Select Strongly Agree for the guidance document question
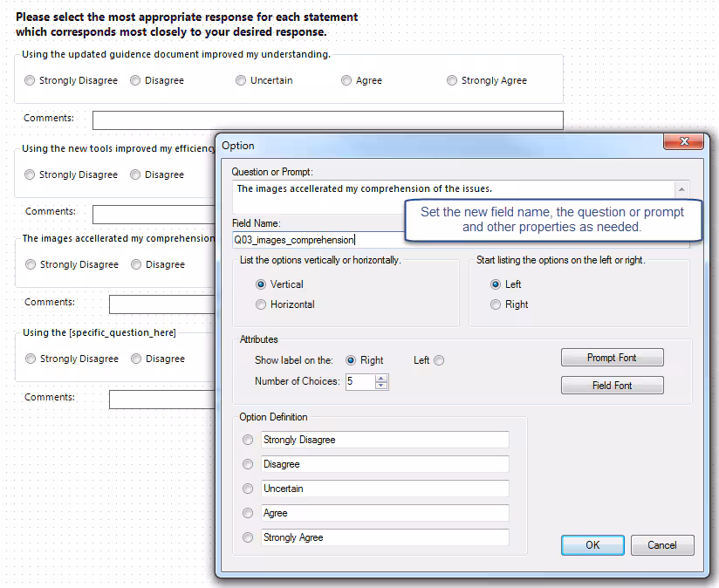 (452, 80)
